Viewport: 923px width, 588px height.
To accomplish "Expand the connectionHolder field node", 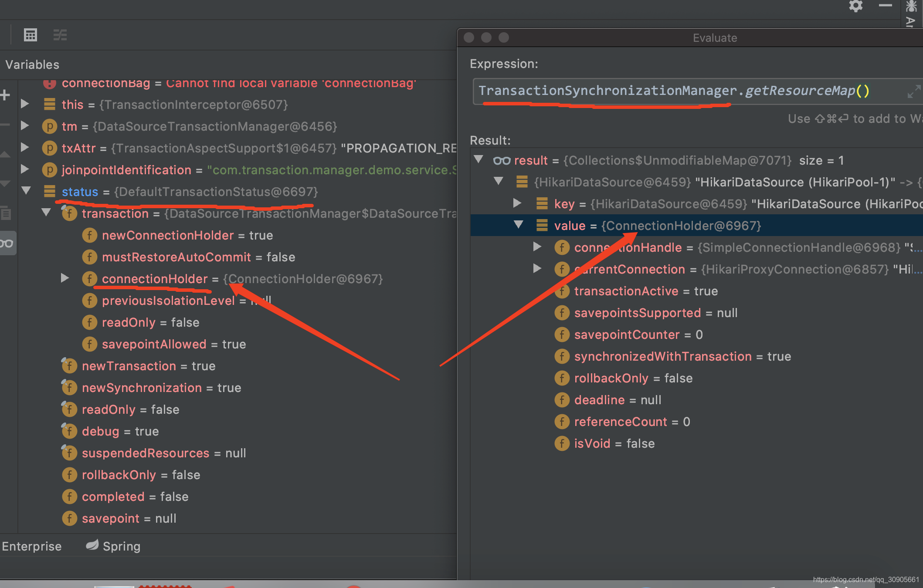I will tap(64, 278).
